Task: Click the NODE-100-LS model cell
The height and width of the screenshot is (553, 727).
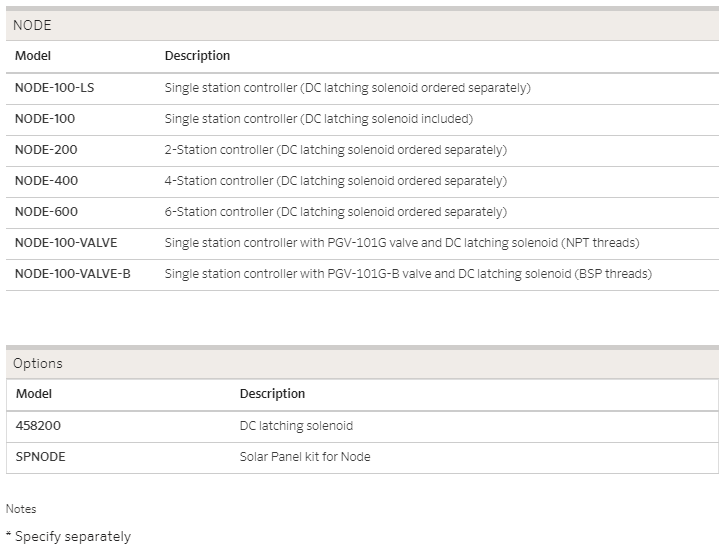Action: point(54,88)
